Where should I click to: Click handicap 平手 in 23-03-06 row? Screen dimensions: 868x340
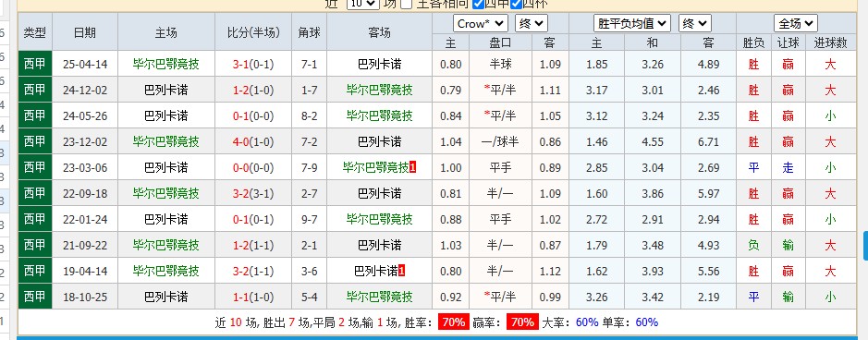point(500,167)
